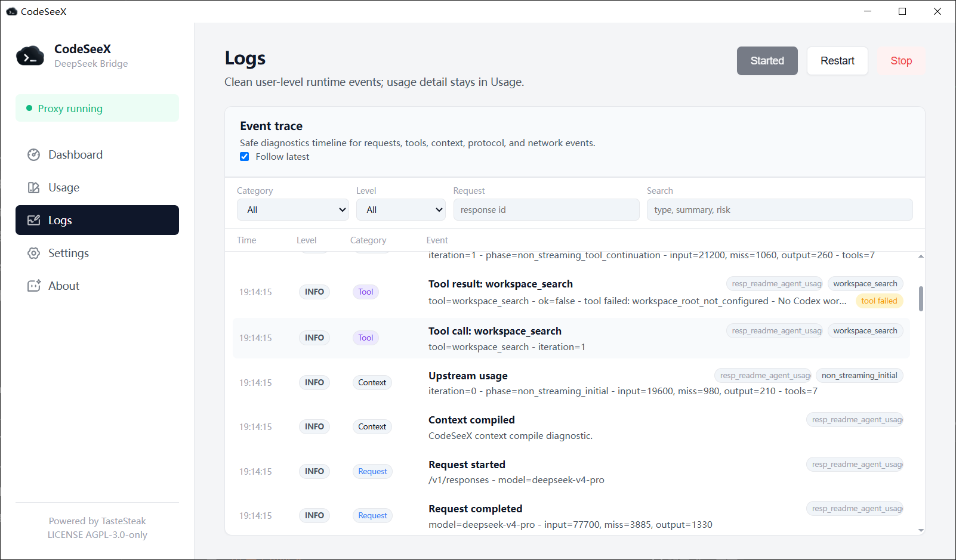This screenshot has width=956, height=560.
Task: Select the Logs menu item
Action: click(x=97, y=220)
